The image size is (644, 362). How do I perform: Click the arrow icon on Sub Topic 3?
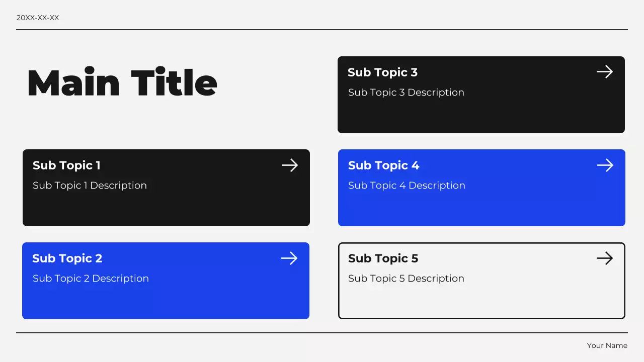[605, 72]
